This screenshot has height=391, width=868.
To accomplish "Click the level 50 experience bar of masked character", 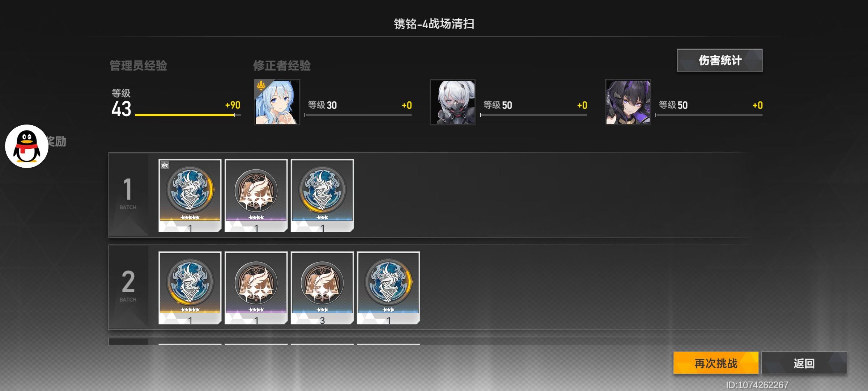I will click(x=533, y=115).
